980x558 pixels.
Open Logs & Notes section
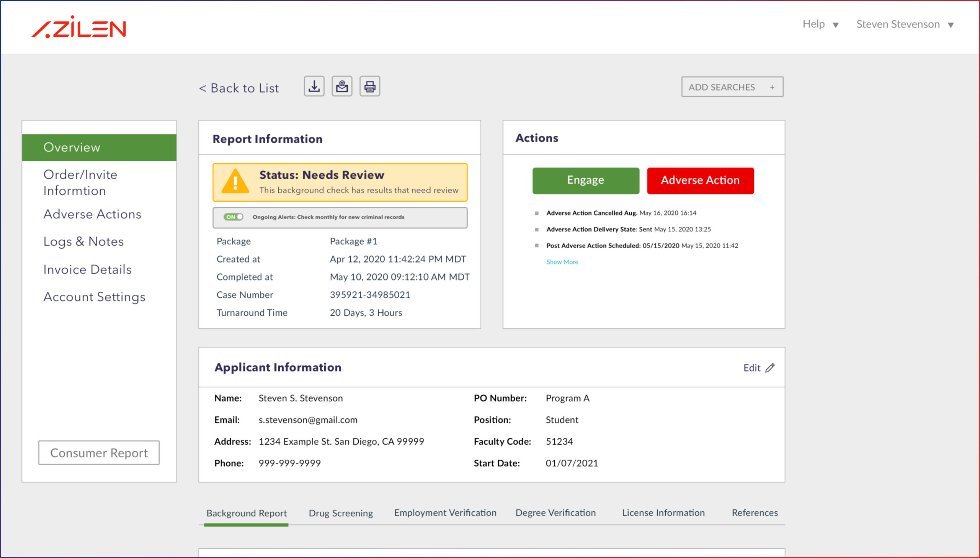(83, 241)
